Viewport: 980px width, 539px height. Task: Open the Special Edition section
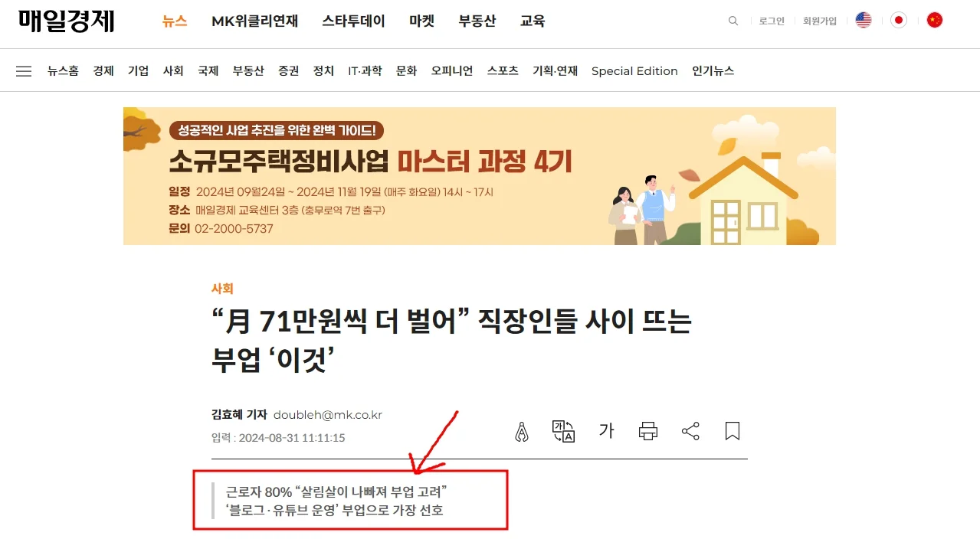tap(634, 70)
